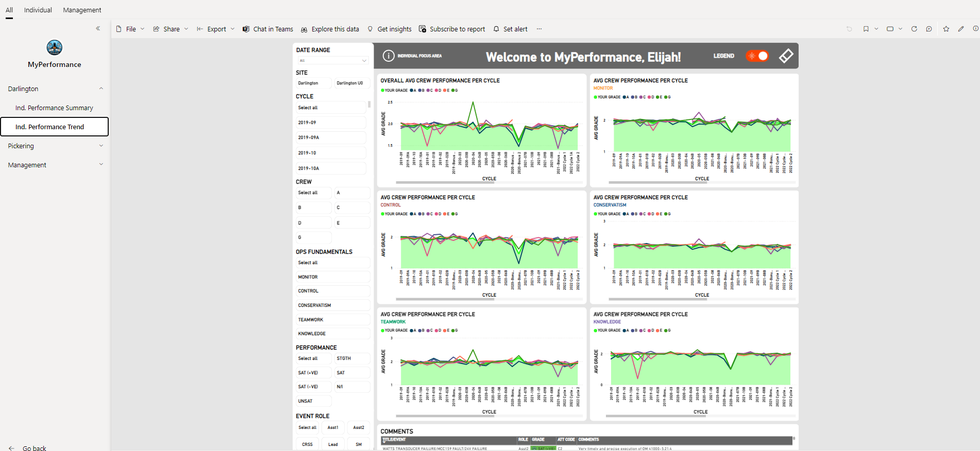Viewport: 980px width, 451px height.
Task: Click the Teamwork chart horizontal scrollbar
Action: [445, 416]
